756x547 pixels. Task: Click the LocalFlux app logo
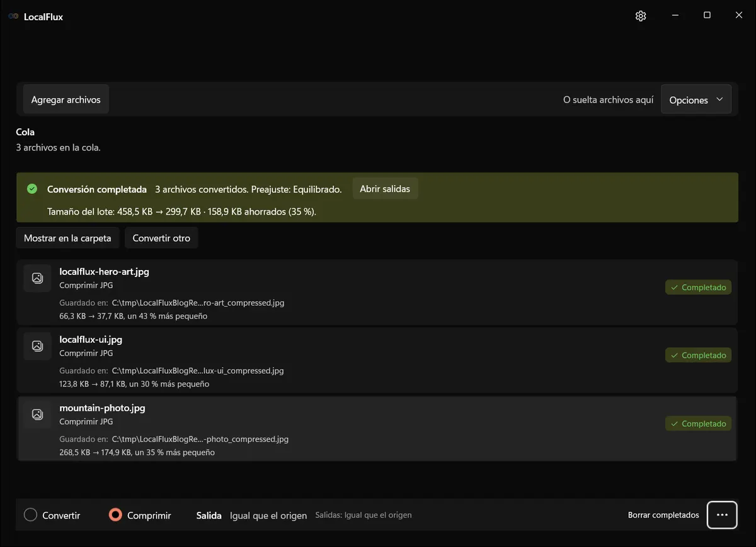coord(13,17)
